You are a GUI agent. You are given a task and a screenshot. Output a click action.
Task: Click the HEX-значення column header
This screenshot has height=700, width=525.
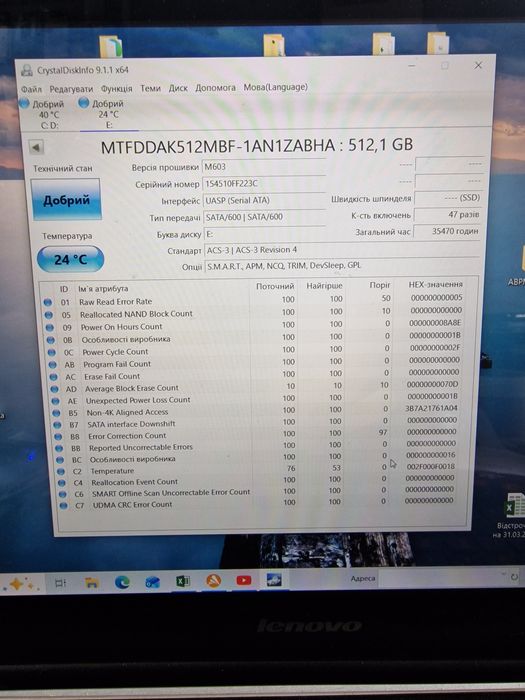[x=435, y=284]
